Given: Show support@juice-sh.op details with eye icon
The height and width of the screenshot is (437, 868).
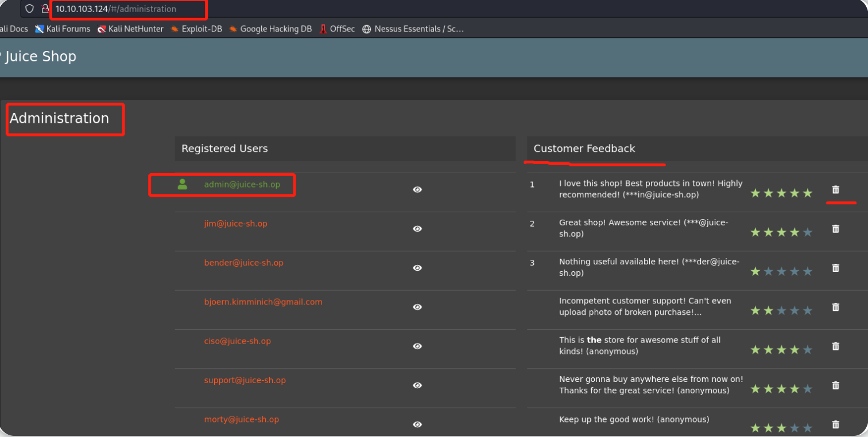Looking at the screenshot, I should [x=417, y=385].
